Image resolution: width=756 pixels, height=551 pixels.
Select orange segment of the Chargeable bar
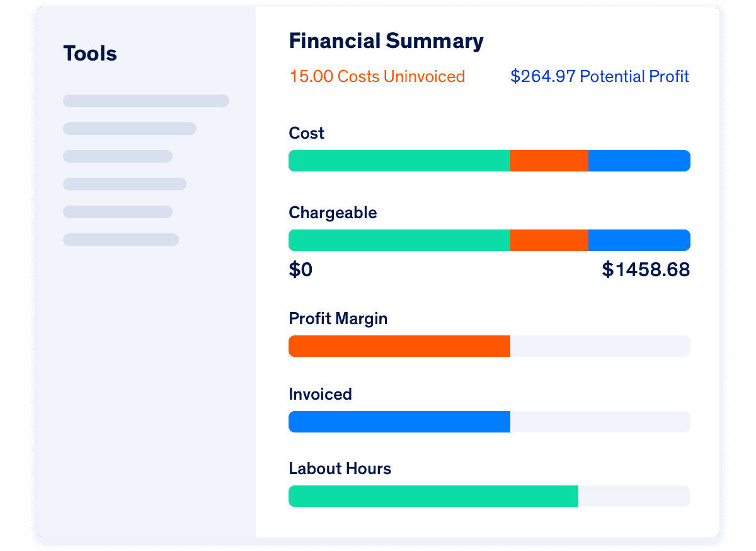(x=549, y=240)
